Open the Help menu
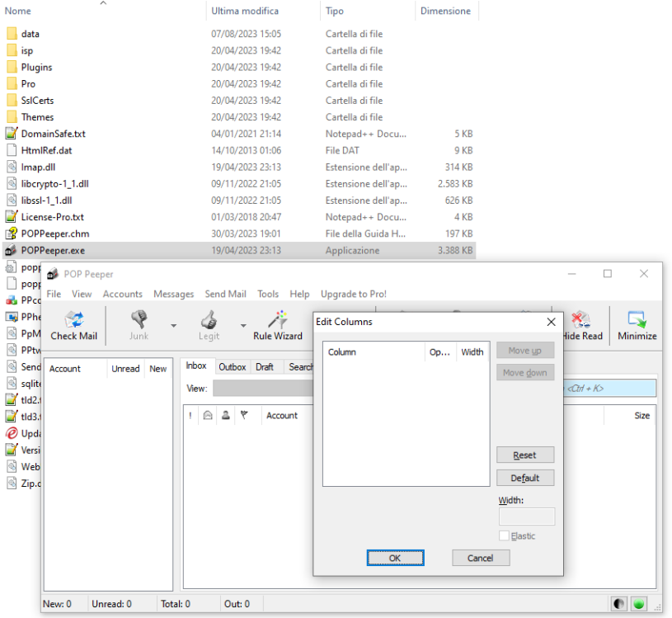672x618 pixels. 299,294
